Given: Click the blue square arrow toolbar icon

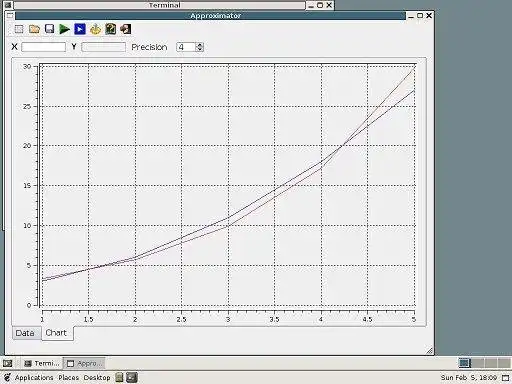Looking at the screenshot, I should 80,29.
